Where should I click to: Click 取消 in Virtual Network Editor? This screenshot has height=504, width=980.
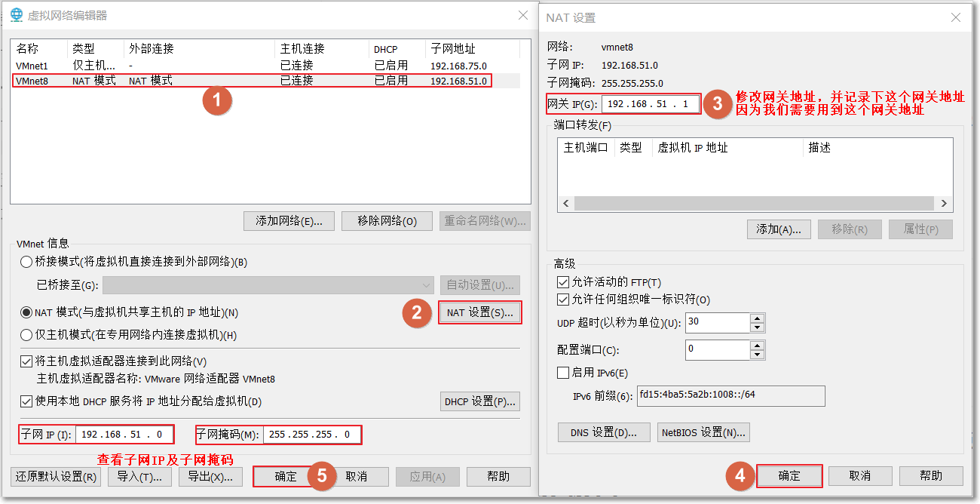point(356,477)
